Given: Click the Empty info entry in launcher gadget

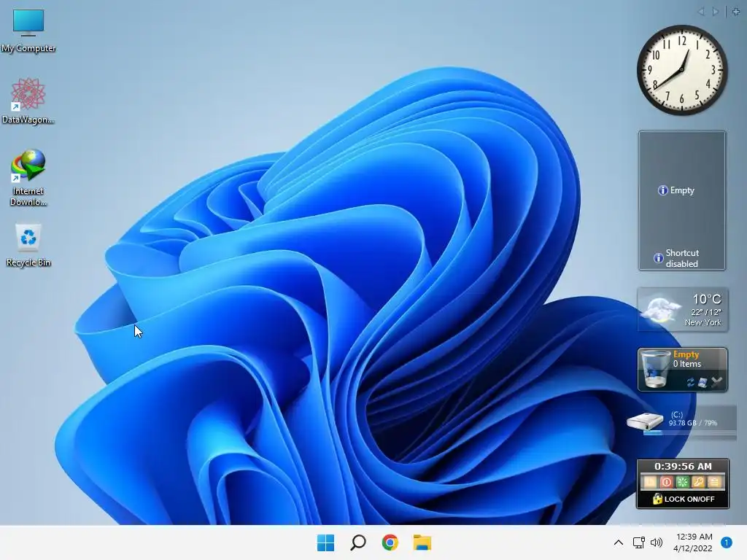Looking at the screenshot, I should 676,190.
